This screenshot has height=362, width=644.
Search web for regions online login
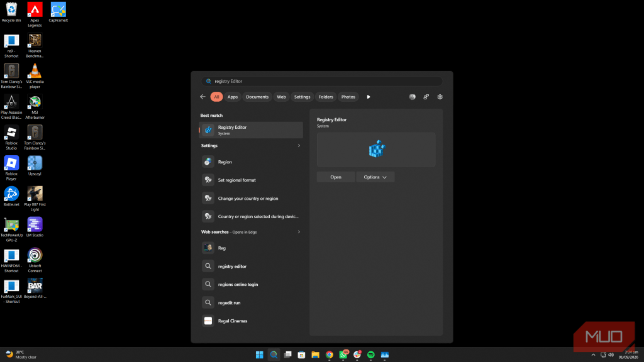click(251, 284)
